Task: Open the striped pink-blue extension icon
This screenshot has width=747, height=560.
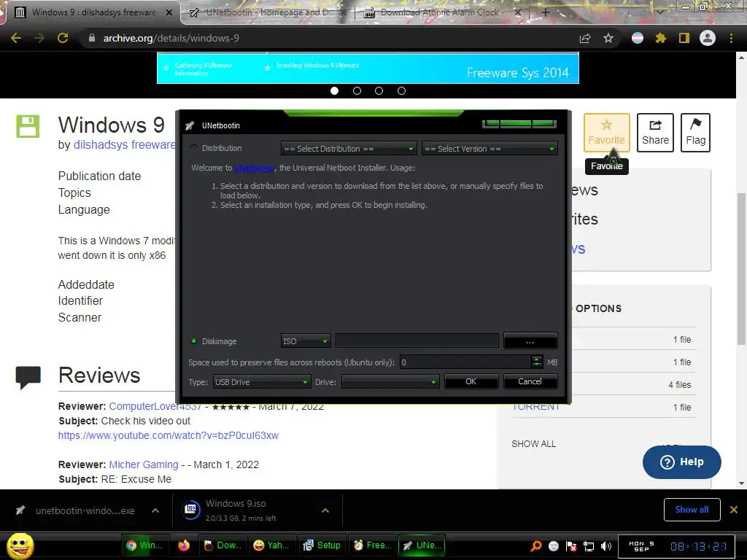Action: point(638,38)
